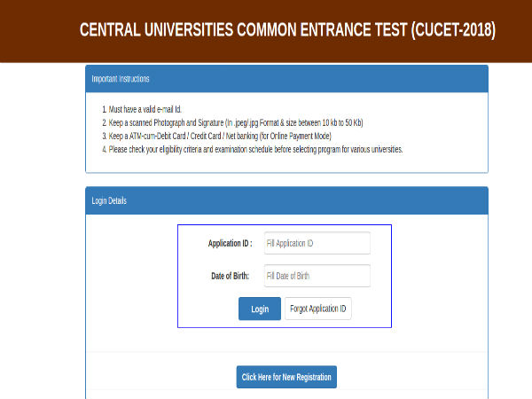
Task: Click Here for New Registration button
Action: [286, 377]
